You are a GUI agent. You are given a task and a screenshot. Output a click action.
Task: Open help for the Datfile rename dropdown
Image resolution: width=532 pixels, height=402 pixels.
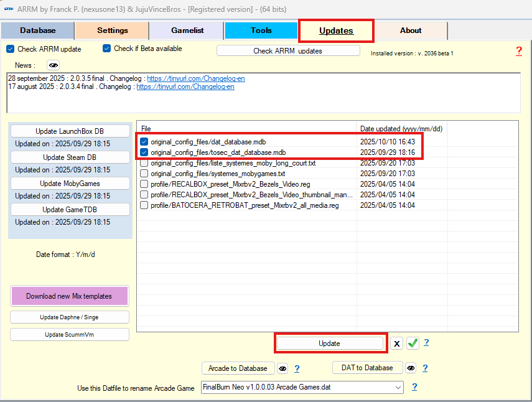(414, 387)
